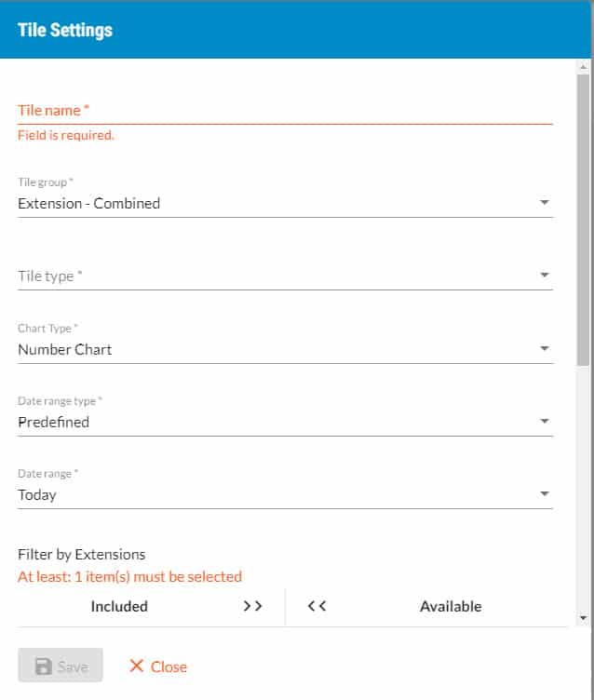The height and width of the screenshot is (700, 594).
Task: Select the Available column header
Action: [451, 606]
